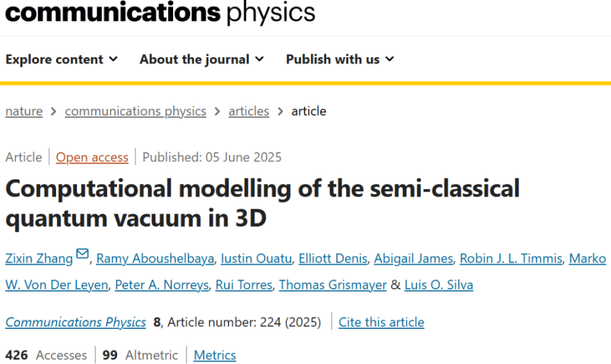Navigate to the articles breadcrumb
The height and width of the screenshot is (364, 611).
[x=249, y=111]
